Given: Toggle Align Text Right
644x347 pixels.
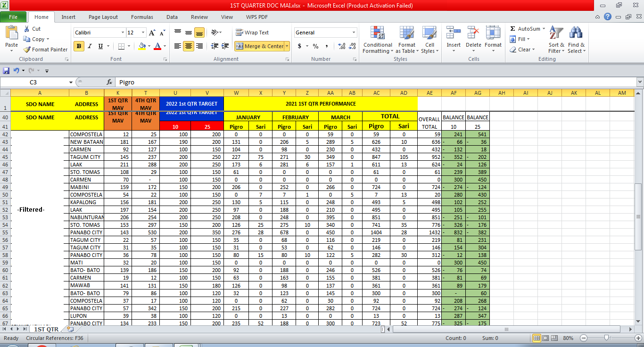Looking at the screenshot, I should click(x=199, y=46).
